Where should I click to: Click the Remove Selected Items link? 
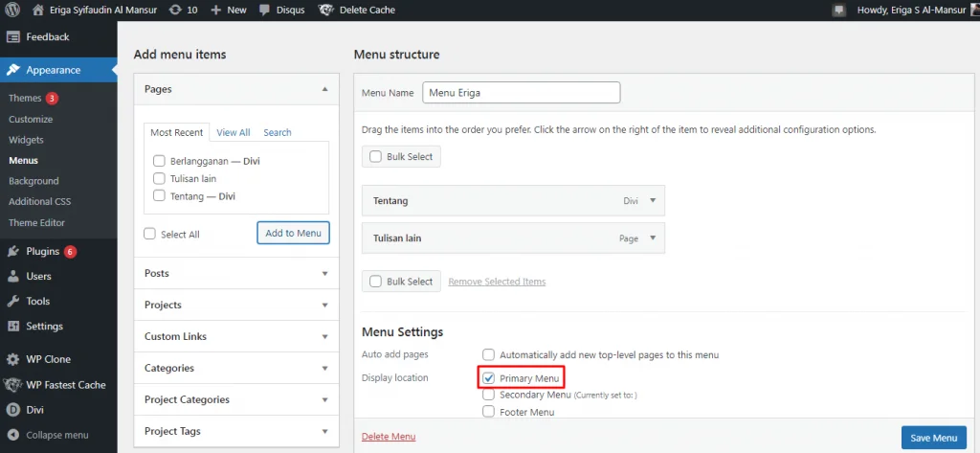497,282
